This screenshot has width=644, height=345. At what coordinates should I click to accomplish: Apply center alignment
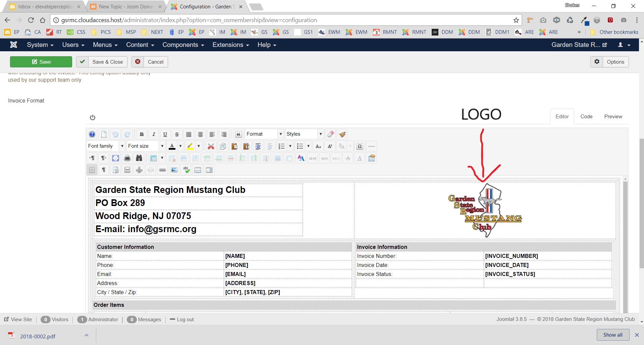200,134
